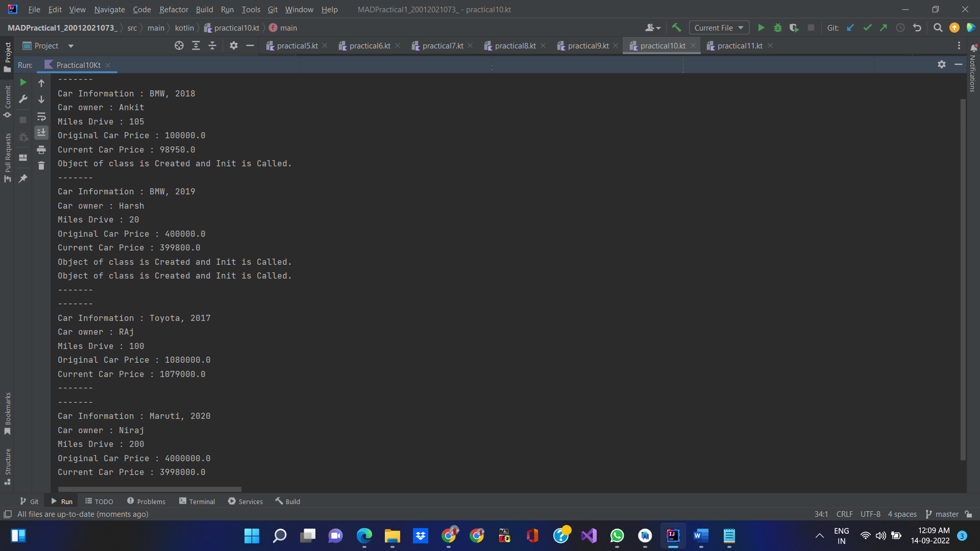Open the Refactor menu
Viewport: 980px width, 551px height.
[x=174, y=9]
